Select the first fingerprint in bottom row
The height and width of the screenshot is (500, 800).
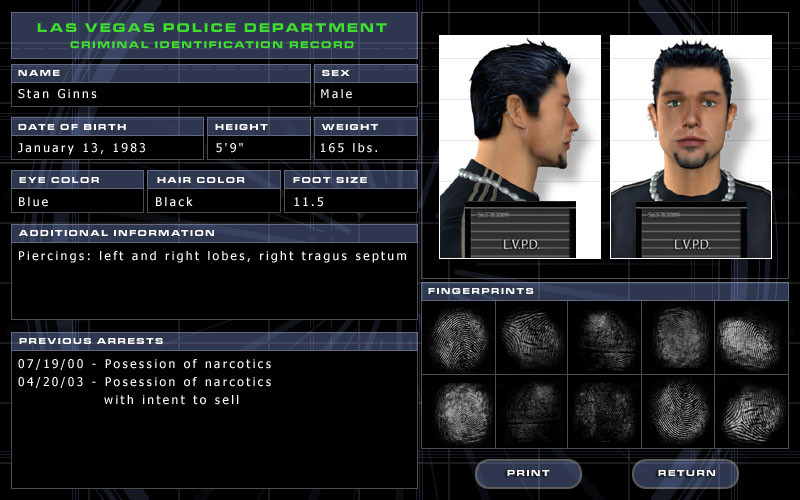(x=459, y=411)
